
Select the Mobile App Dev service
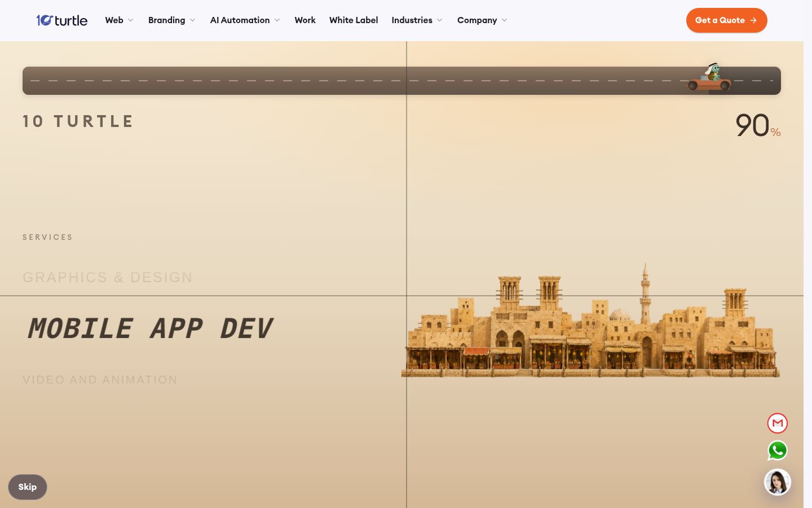point(150,329)
